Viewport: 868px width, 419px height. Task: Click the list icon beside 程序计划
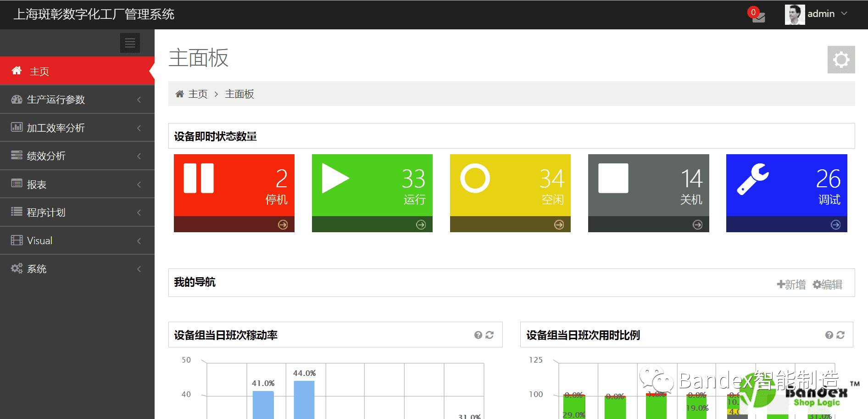(17, 212)
